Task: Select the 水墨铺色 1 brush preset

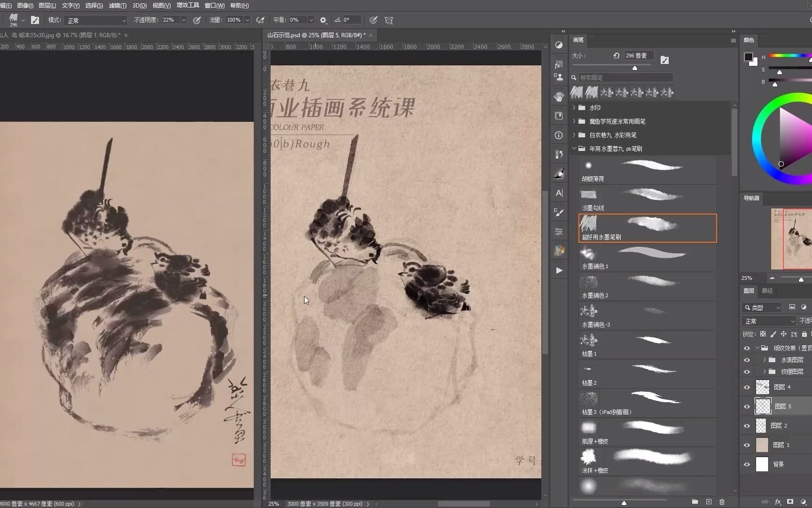Action: [x=648, y=257]
